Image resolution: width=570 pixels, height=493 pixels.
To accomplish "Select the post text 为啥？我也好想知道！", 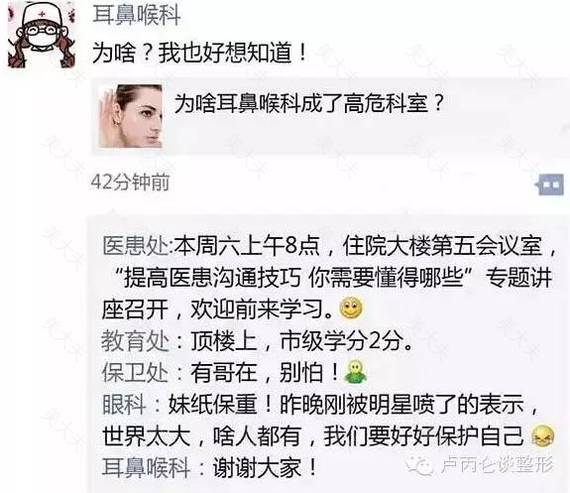I will click(x=200, y=53).
